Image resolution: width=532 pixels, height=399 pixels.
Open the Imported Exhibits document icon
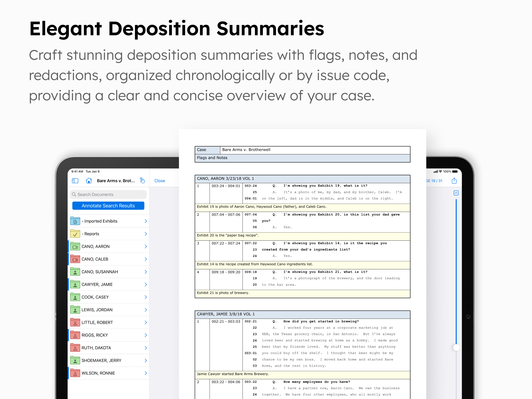click(75, 221)
